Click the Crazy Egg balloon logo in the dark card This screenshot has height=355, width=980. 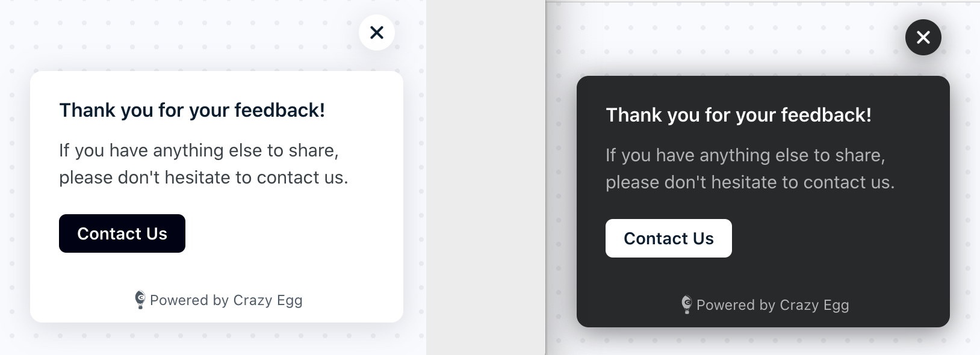coord(687,304)
